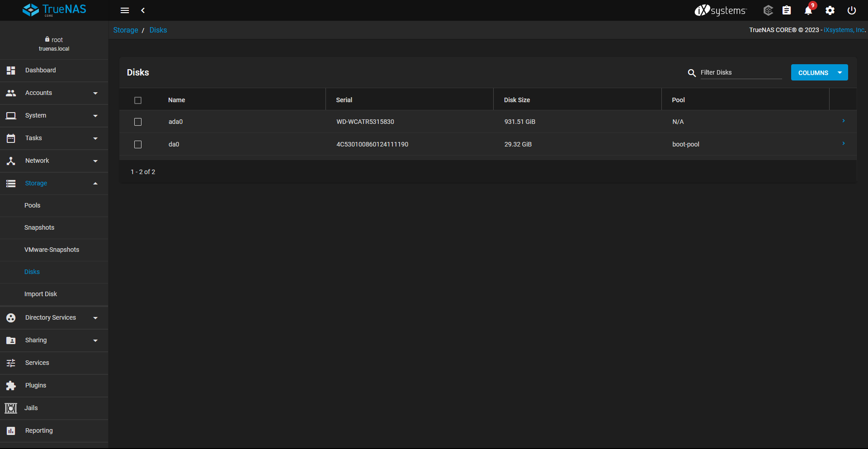Open iXsystems, Inc. link

click(844, 30)
